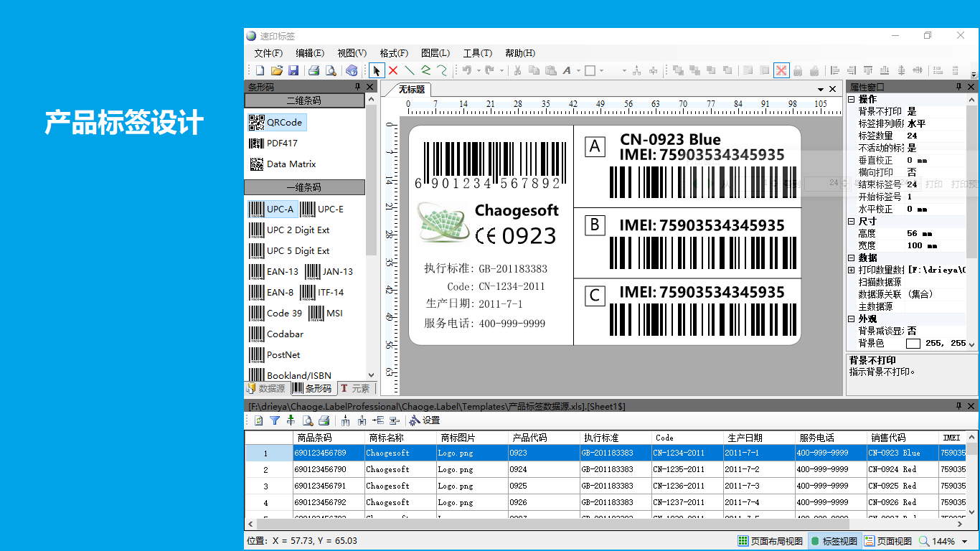Expand the 打印数量数据 property row
This screenshot has width=980, height=551.
(852, 270)
